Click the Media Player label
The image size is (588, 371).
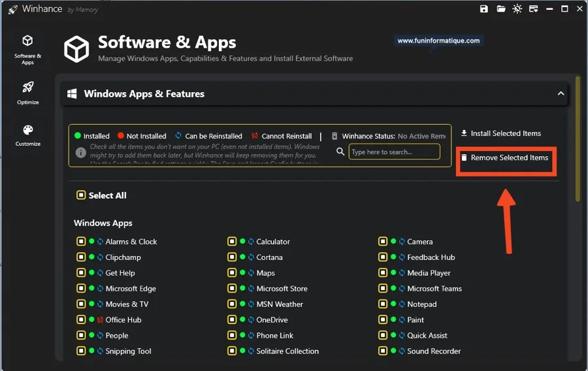[x=429, y=273]
